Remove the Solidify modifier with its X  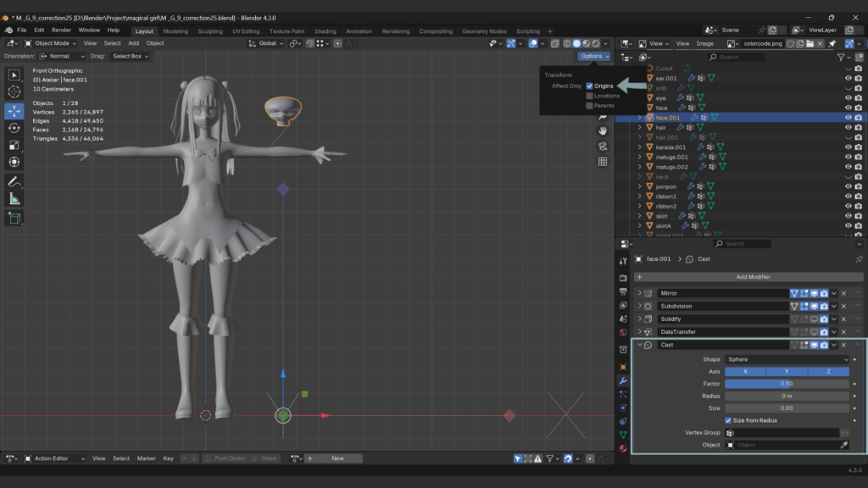point(843,319)
